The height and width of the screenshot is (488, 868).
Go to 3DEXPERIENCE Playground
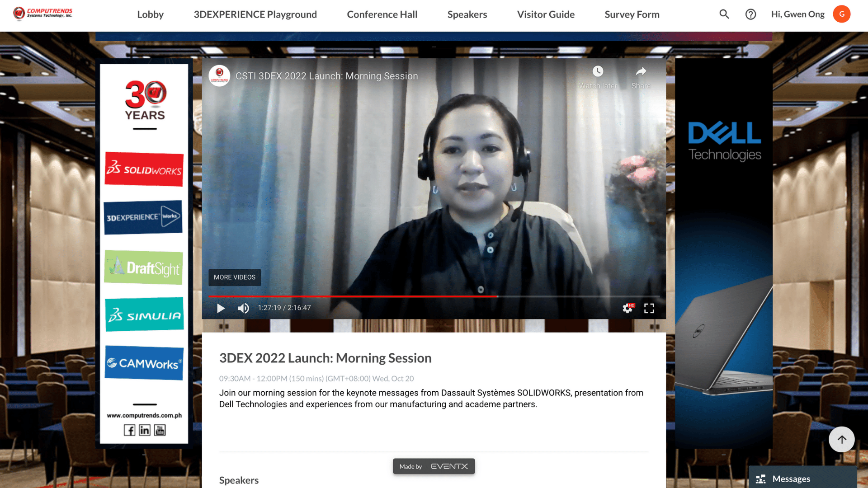[x=255, y=14]
